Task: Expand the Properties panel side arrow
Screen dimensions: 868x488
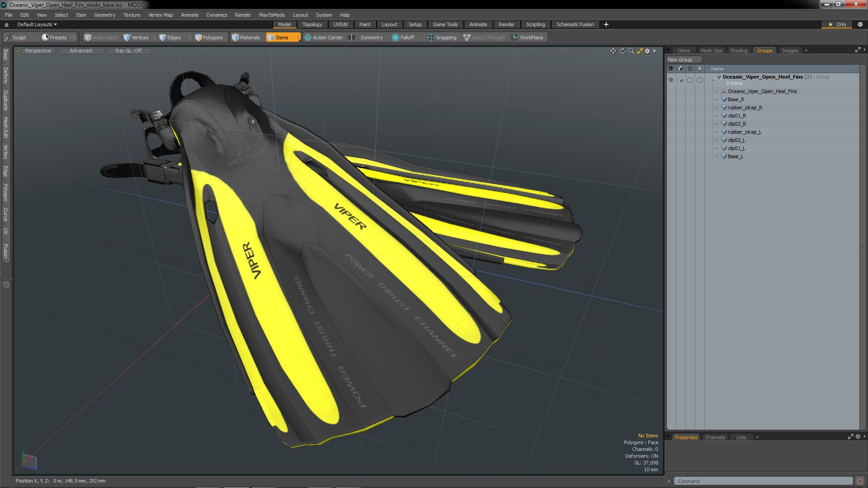Action: [864, 437]
